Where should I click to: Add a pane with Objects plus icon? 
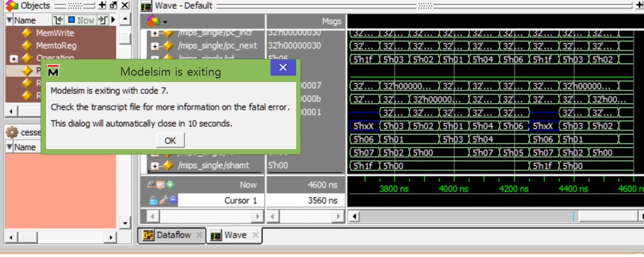pos(102,6)
